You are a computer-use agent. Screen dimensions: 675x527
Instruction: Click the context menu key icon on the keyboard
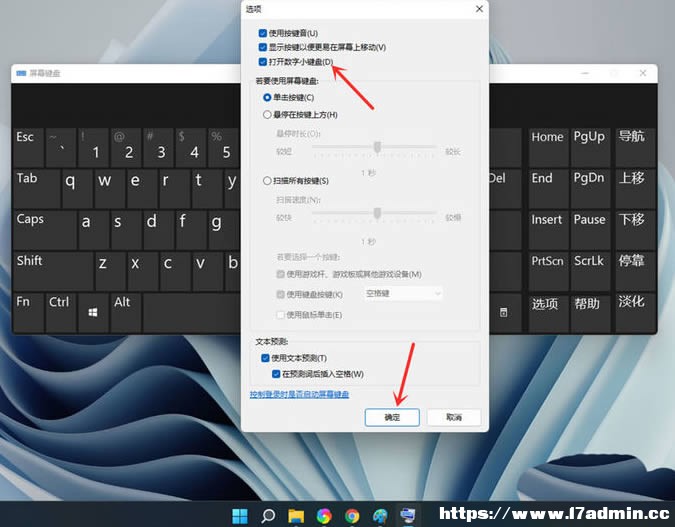click(x=506, y=312)
